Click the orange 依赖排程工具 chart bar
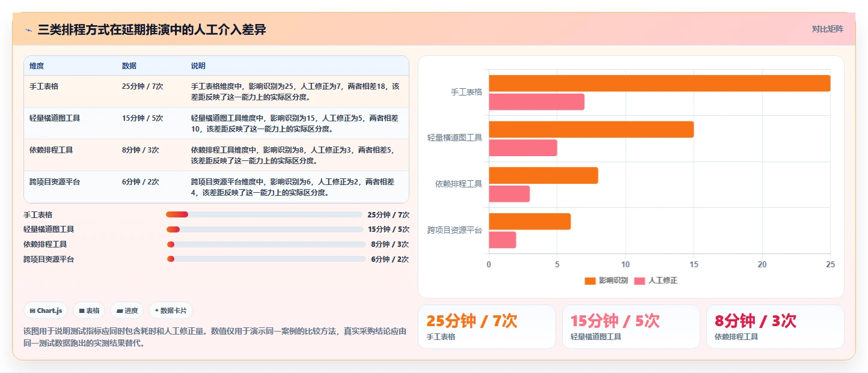This screenshot has width=868, height=373. pos(543,175)
